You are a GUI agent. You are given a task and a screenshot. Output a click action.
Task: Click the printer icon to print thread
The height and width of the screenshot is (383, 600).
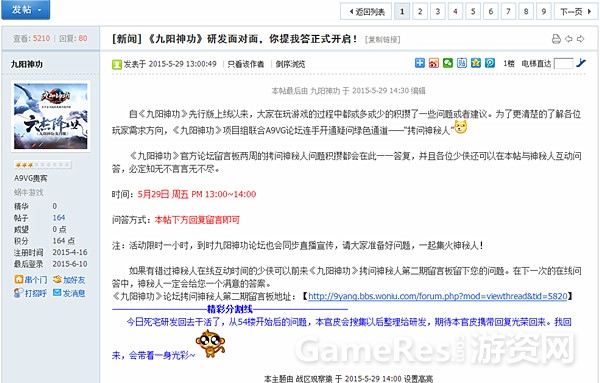point(556,39)
